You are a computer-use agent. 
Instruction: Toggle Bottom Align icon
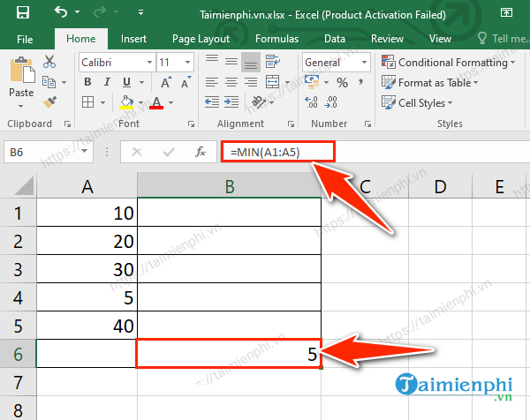[x=251, y=62]
